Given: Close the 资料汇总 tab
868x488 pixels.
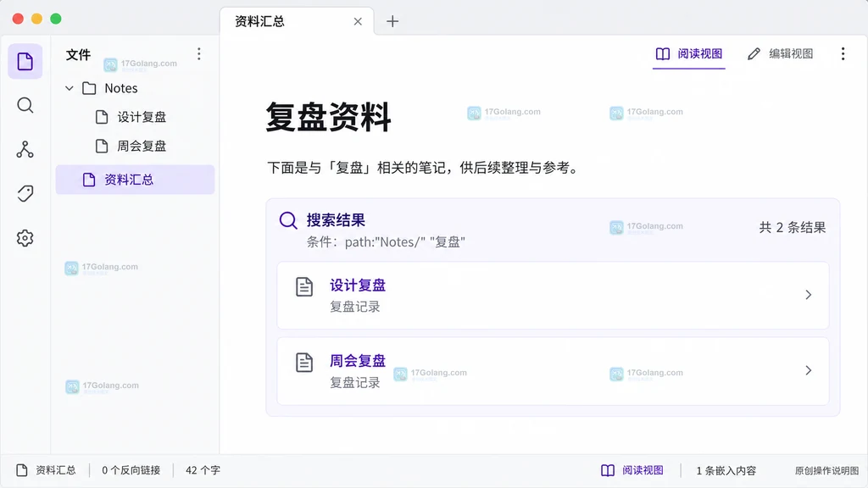Looking at the screenshot, I should (x=358, y=21).
